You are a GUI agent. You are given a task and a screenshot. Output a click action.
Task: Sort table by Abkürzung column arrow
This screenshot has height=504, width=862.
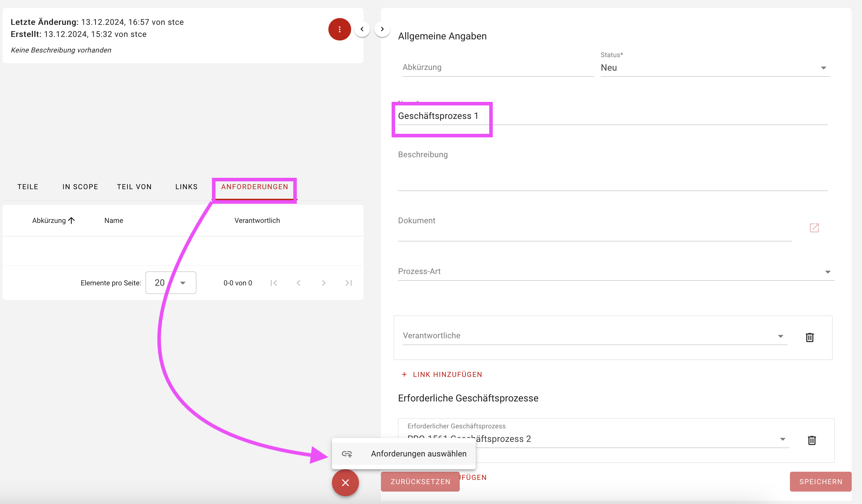[71, 220]
